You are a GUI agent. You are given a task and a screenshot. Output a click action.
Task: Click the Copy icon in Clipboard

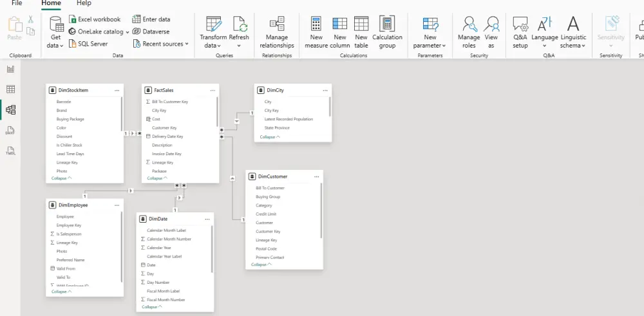point(31,31)
